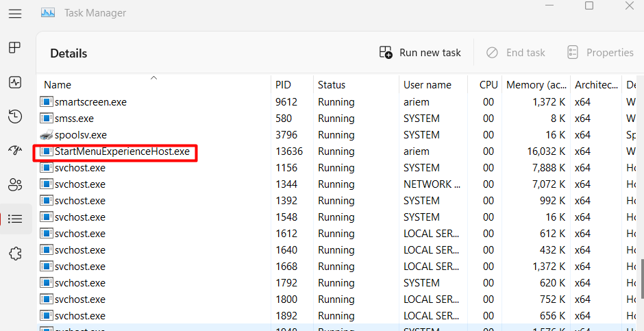Open App history page in sidebar
The height and width of the screenshot is (331, 644).
pyautogui.click(x=15, y=117)
